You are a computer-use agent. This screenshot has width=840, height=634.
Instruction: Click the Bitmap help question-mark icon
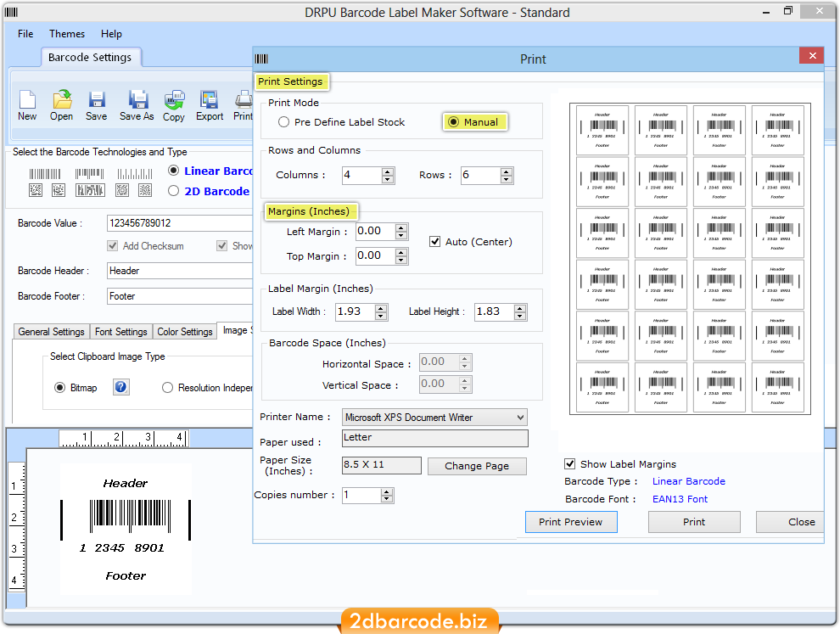[x=121, y=387]
